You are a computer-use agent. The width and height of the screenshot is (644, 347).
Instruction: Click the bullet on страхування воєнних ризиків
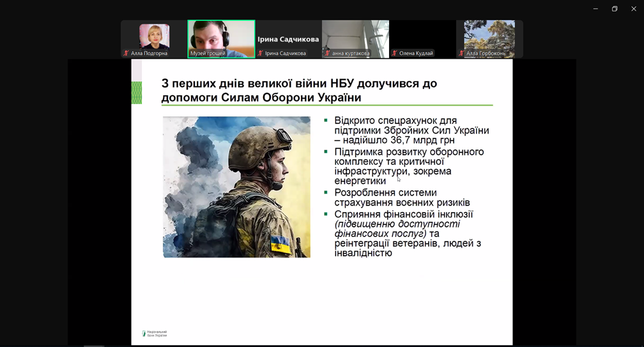point(402,197)
